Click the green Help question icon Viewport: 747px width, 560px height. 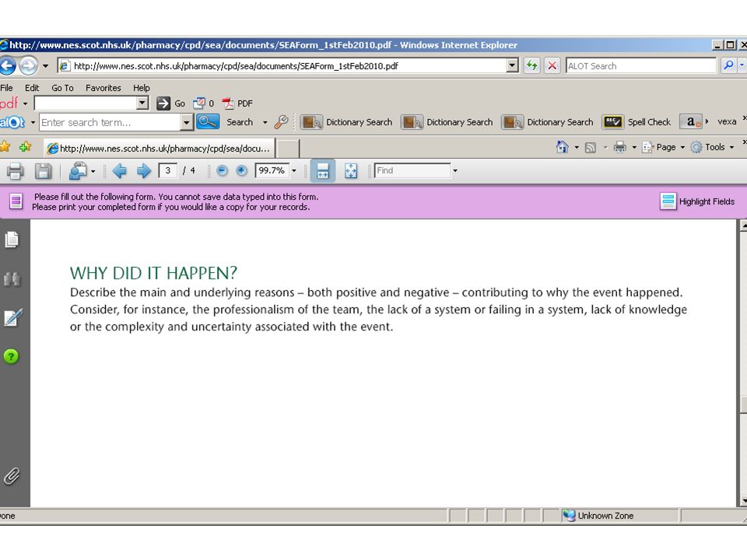coord(11,356)
